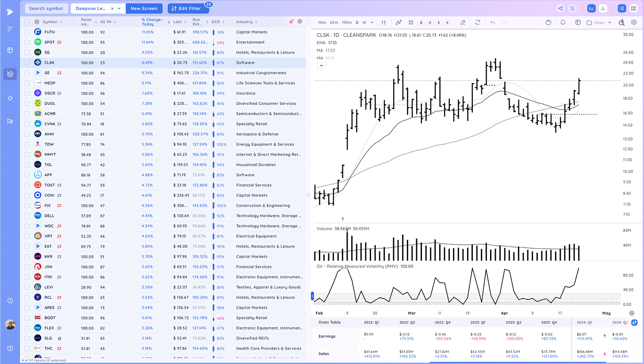Open the video tutorials icon in sidebar

10,121
